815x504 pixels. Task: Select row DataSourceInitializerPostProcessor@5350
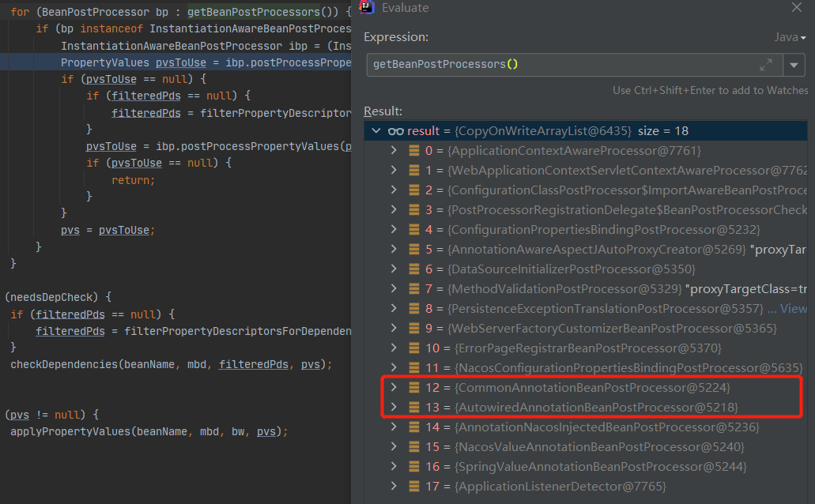(586, 269)
